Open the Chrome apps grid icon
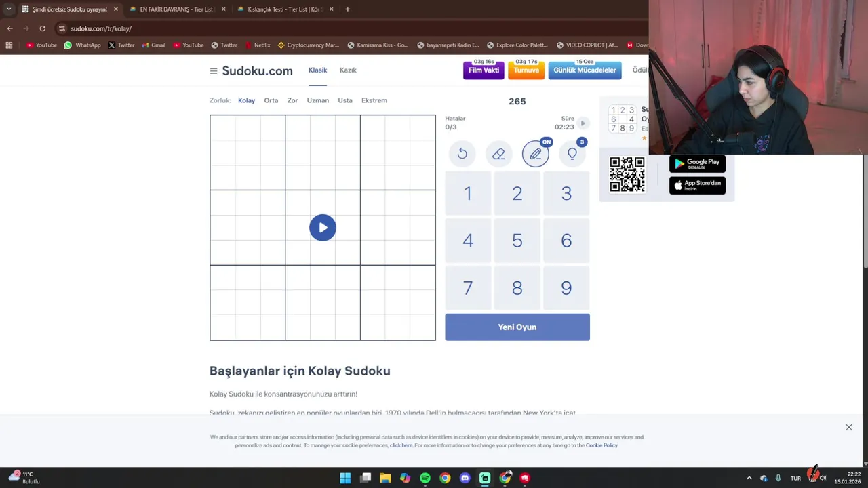This screenshot has height=488, width=868. coord(9,45)
